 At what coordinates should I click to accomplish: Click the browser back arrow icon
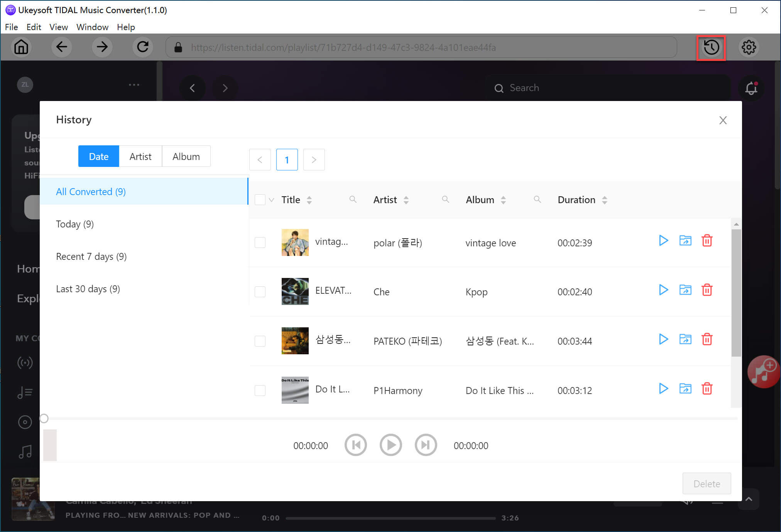(62, 47)
